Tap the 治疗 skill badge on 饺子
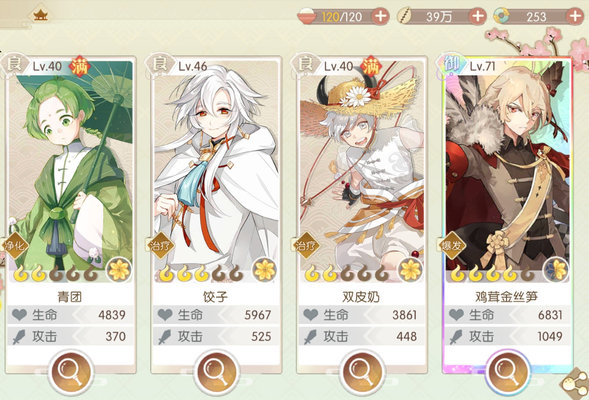Viewport: 589px width, 400px height. pos(161,246)
